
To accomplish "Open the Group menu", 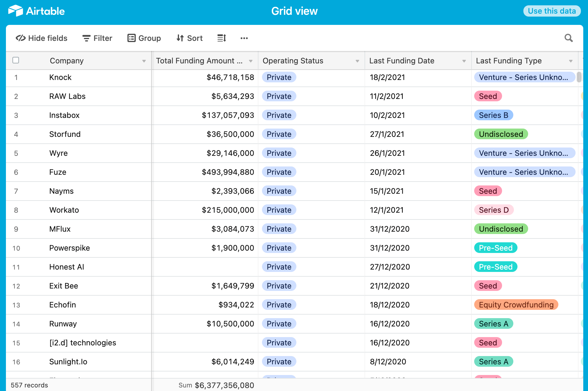I will [144, 38].
